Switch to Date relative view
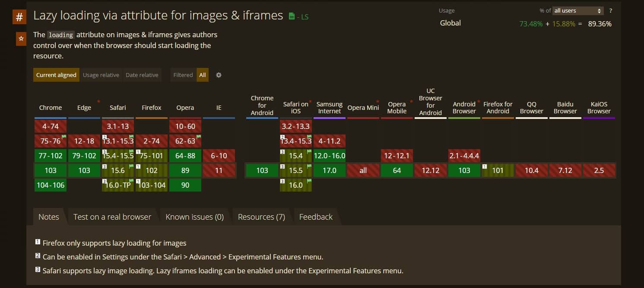 (142, 75)
